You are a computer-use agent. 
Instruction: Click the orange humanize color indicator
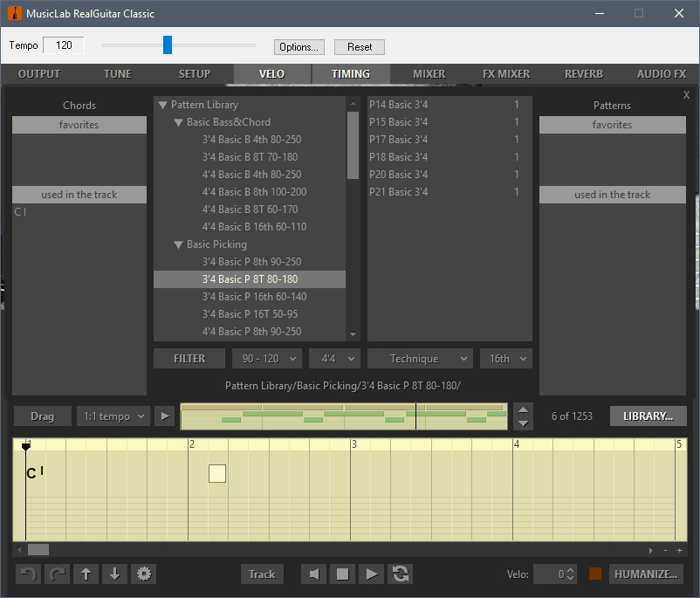pyautogui.click(x=594, y=574)
